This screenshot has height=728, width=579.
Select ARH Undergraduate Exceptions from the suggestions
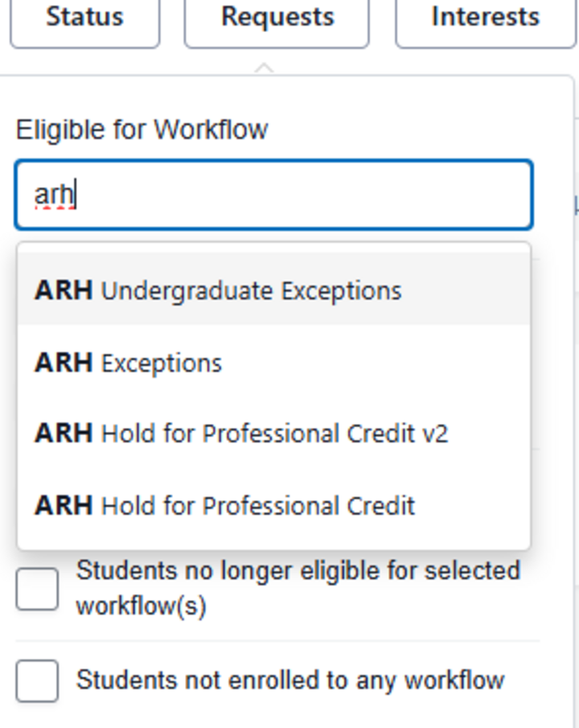(x=217, y=291)
